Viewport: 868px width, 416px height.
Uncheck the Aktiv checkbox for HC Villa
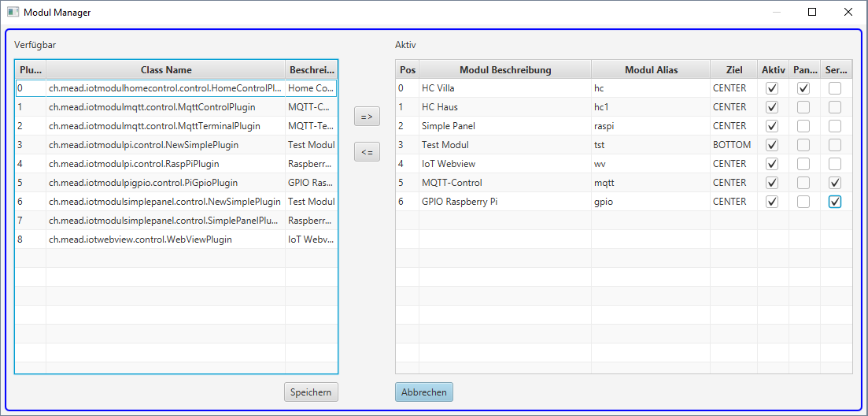pos(772,88)
